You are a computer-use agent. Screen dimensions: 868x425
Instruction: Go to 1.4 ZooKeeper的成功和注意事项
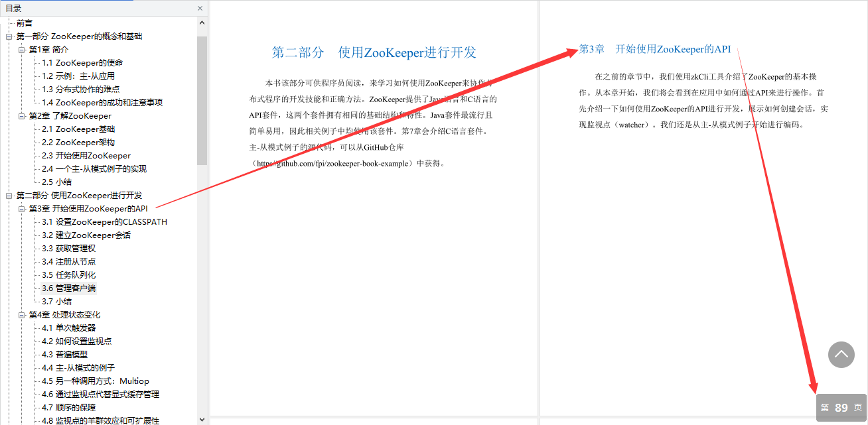pos(102,103)
